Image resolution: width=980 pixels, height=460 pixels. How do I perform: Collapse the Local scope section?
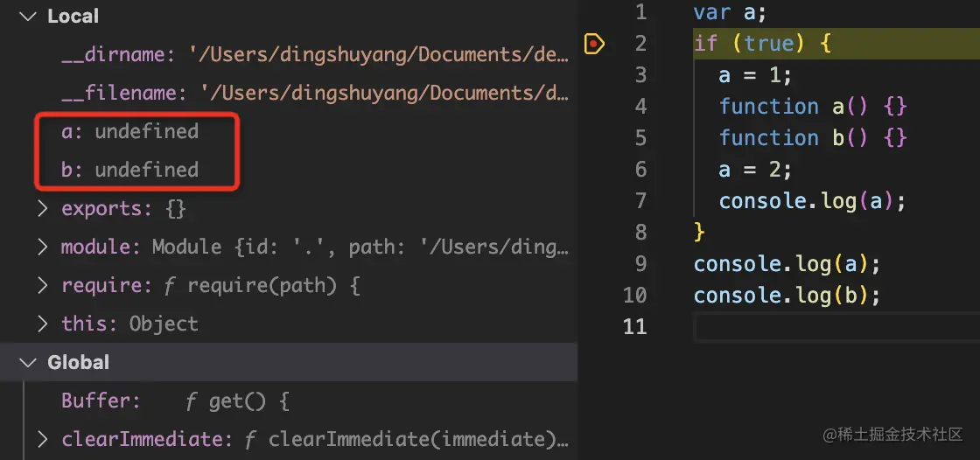(x=29, y=17)
